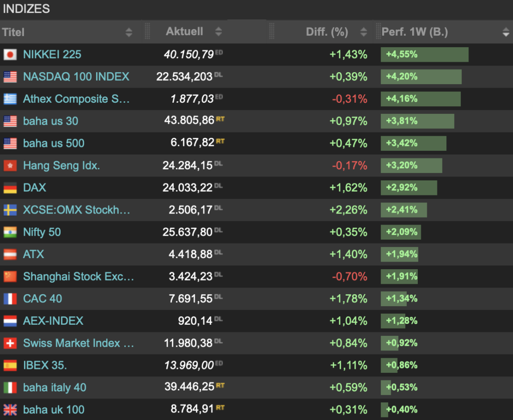The width and height of the screenshot is (513, 420).
Task: Click the Aktuell column header
Action: (x=184, y=32)
